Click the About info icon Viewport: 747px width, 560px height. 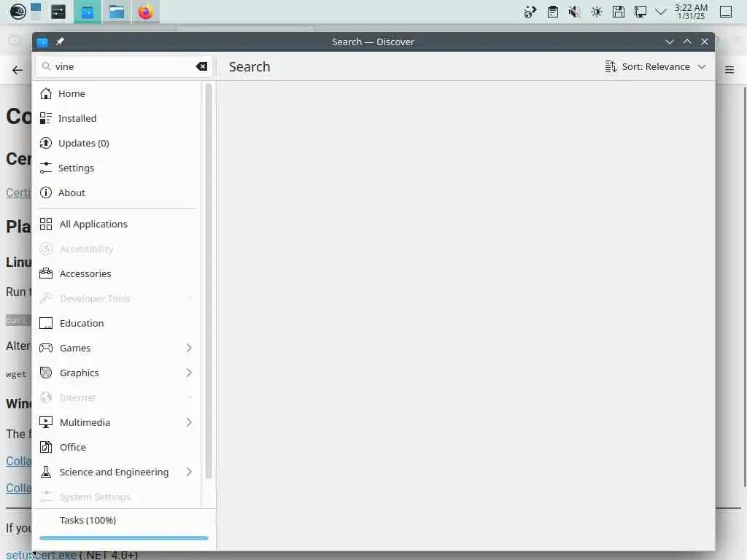(x=46, y=192)
